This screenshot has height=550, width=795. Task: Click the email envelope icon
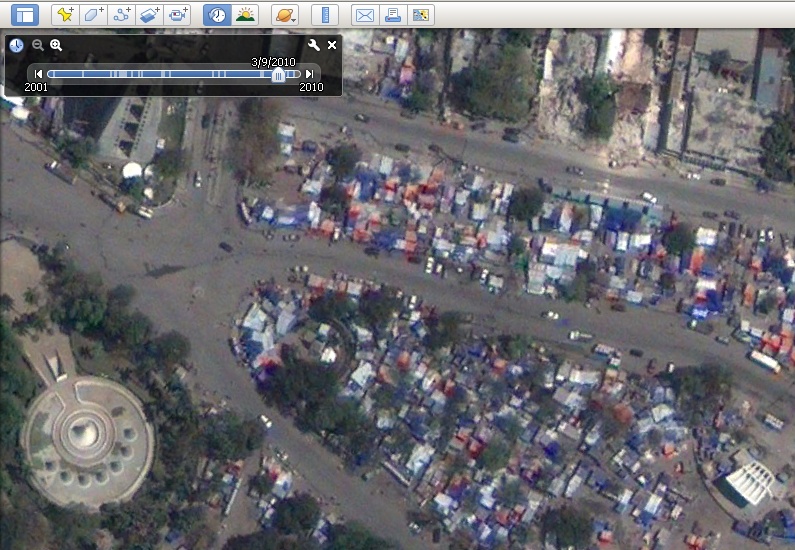(x=365, y=15)
